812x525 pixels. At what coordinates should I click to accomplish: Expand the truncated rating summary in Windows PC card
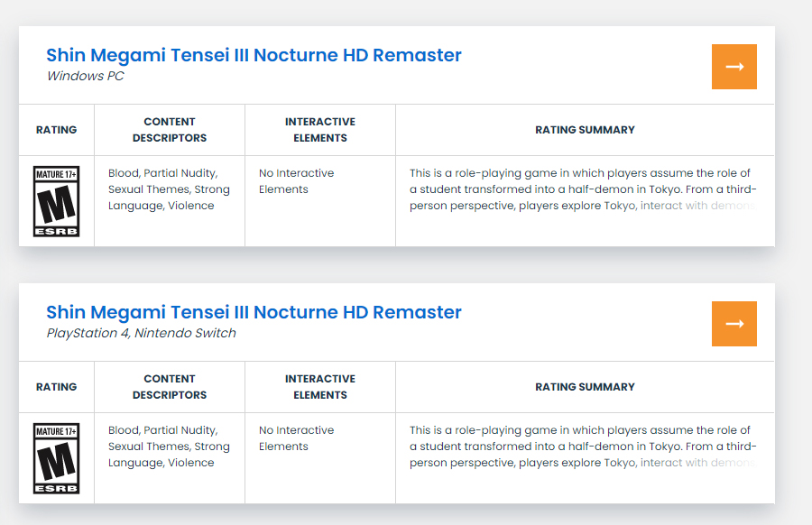[583, 189]
